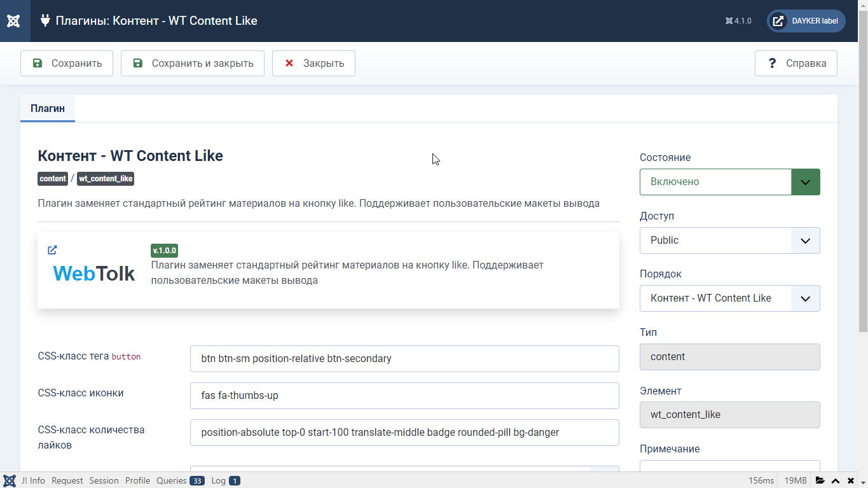868x488 pixels.
Task: Click the WebTolk logo
Action: pos(94,273)
